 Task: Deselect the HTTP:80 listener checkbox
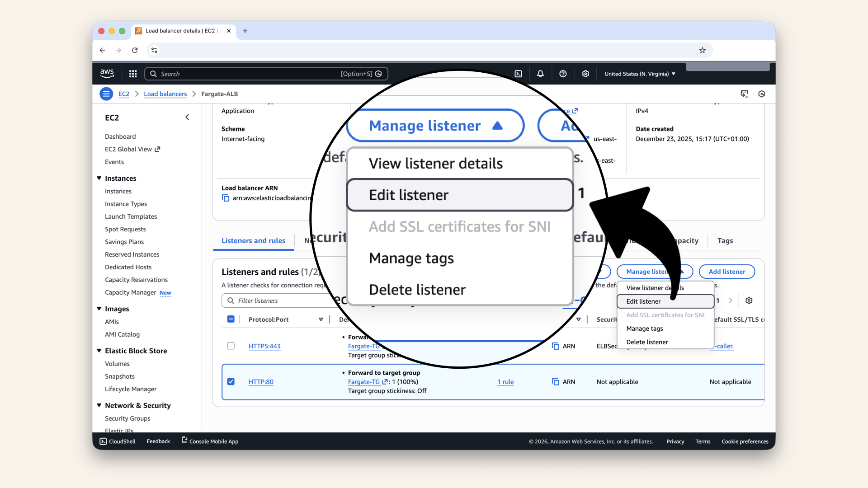click(231, 382)
